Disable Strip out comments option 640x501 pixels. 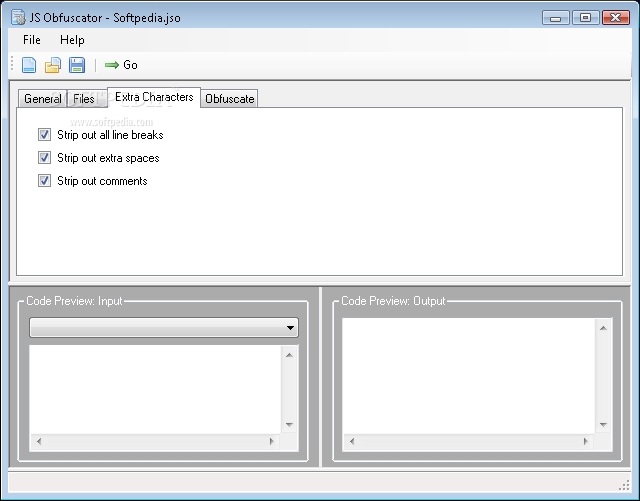point(44,180)
